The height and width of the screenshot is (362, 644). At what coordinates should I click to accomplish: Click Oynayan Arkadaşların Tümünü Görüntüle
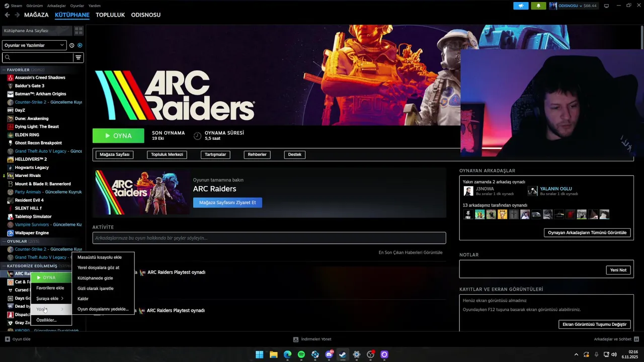pos(587,233)
